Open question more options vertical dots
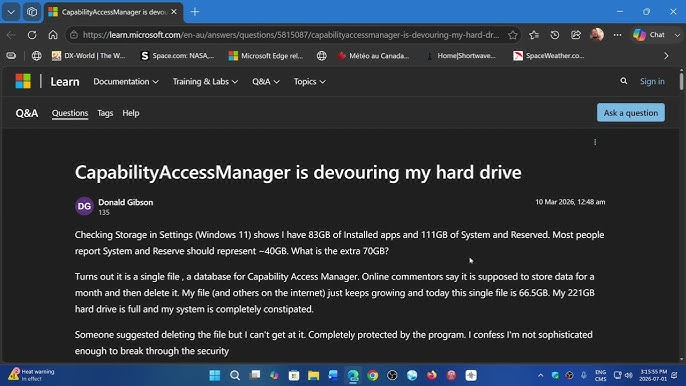The height and width of the screenshot is (386, 686). coord(595,142)
